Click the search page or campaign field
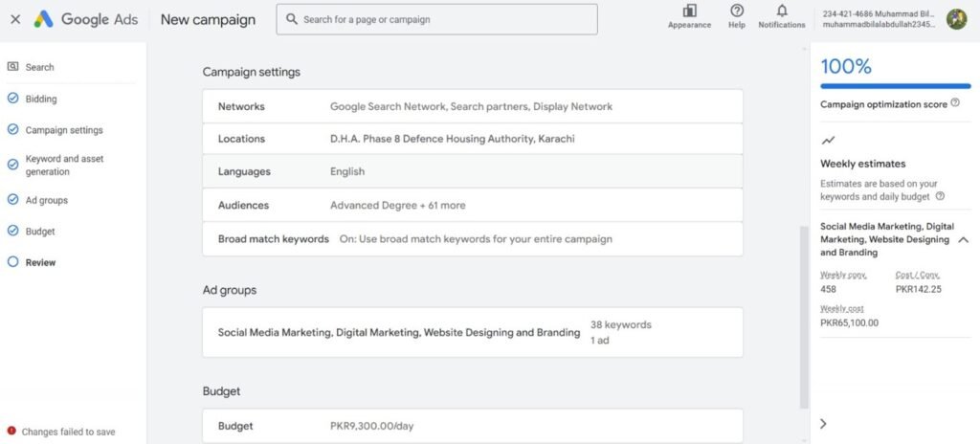This screenshot has width=980, height=444. (436, 19)
